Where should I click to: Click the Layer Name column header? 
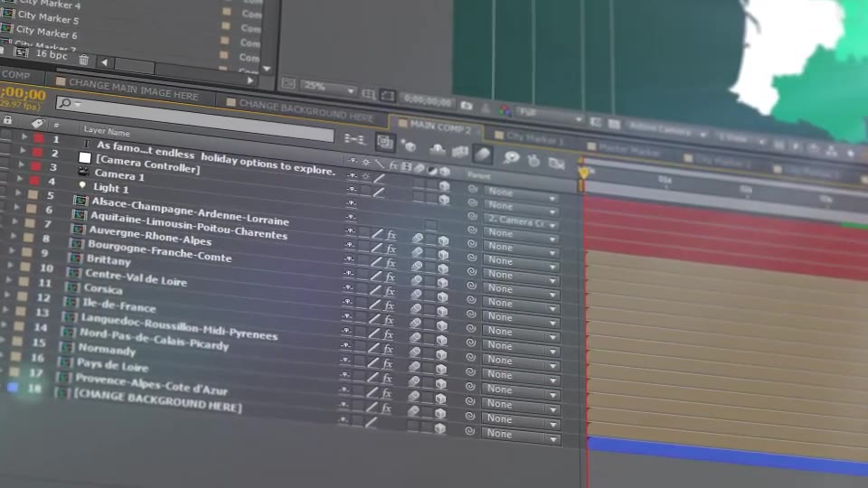pos(107,132)
